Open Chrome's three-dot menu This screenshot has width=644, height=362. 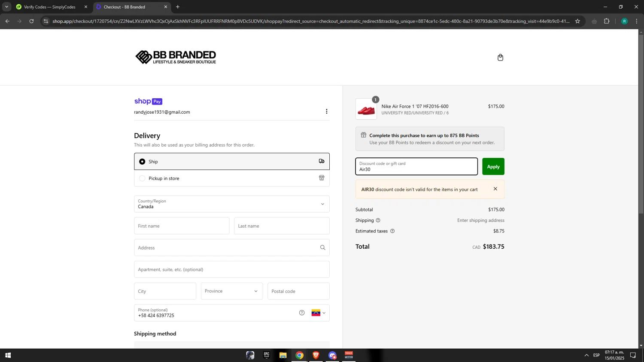[x=636, y=21]
